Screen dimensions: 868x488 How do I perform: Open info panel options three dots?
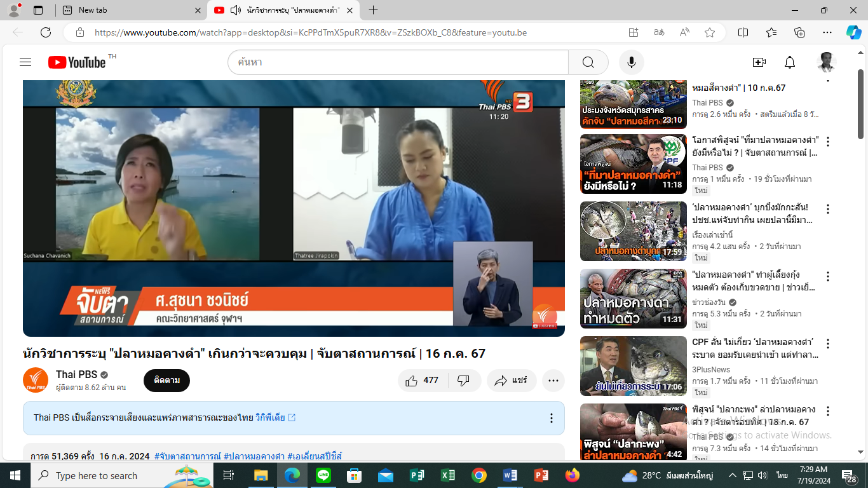pyautogui.click(x=552, y=418)
